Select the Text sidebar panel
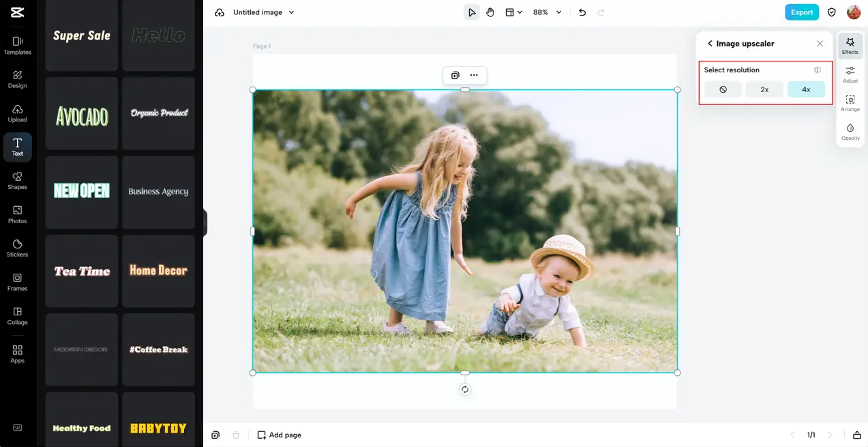868x447 pixels. click(17, 147)
